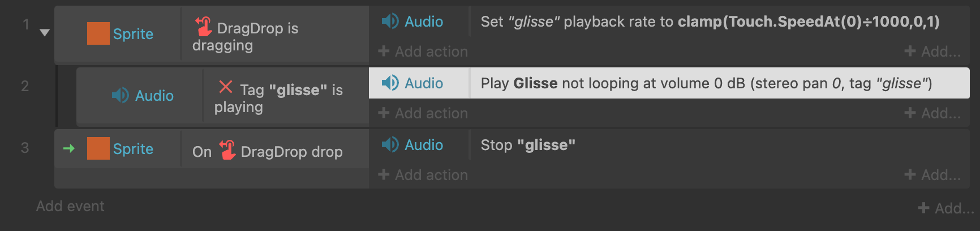Viewport: 980px width, 231px height.
Task: Click the Audio speaker icon in the playback rate action
Action: tap(390, 22)
